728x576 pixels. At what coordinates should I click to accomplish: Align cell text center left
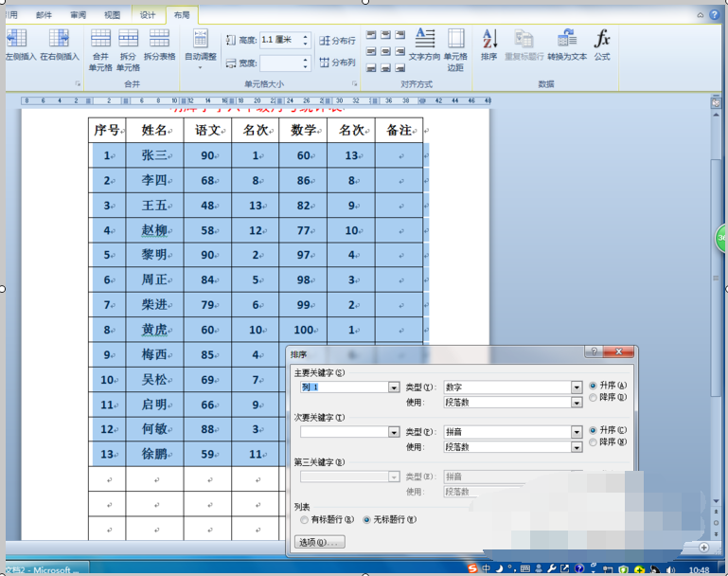tap(371, 51)
